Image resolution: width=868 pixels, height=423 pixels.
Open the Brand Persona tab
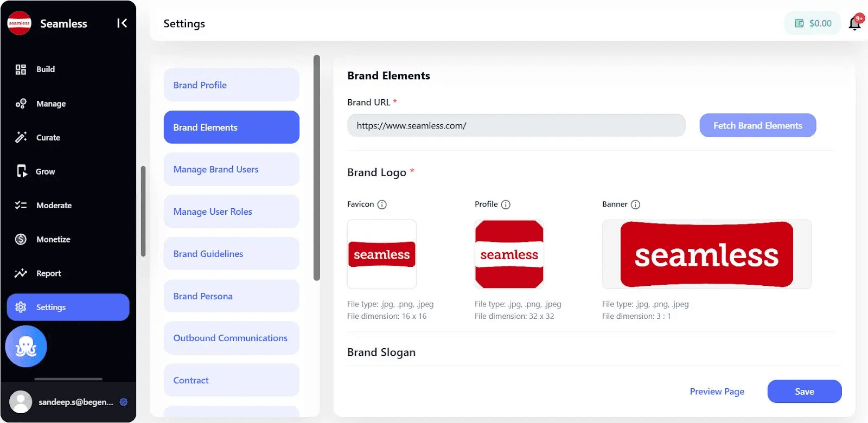[232, 296]
